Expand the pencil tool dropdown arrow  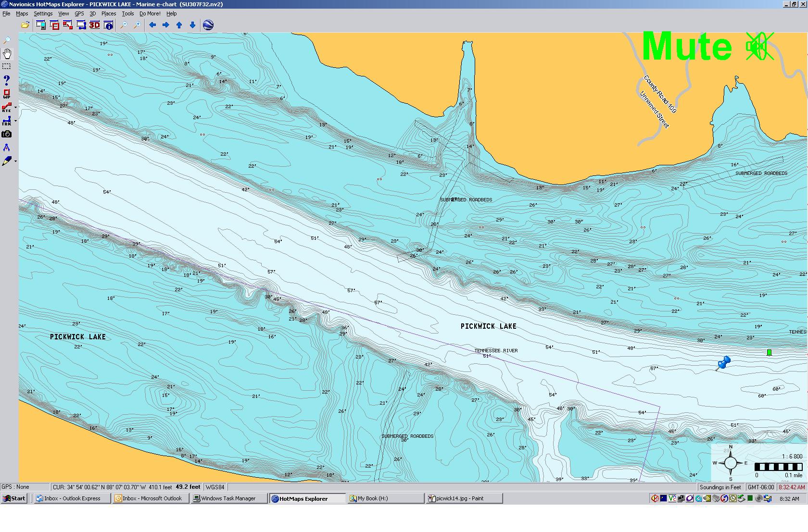16,161
